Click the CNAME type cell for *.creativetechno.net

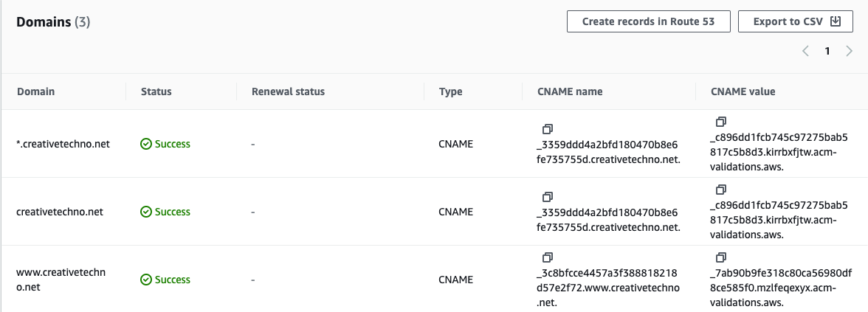[455, 144]
